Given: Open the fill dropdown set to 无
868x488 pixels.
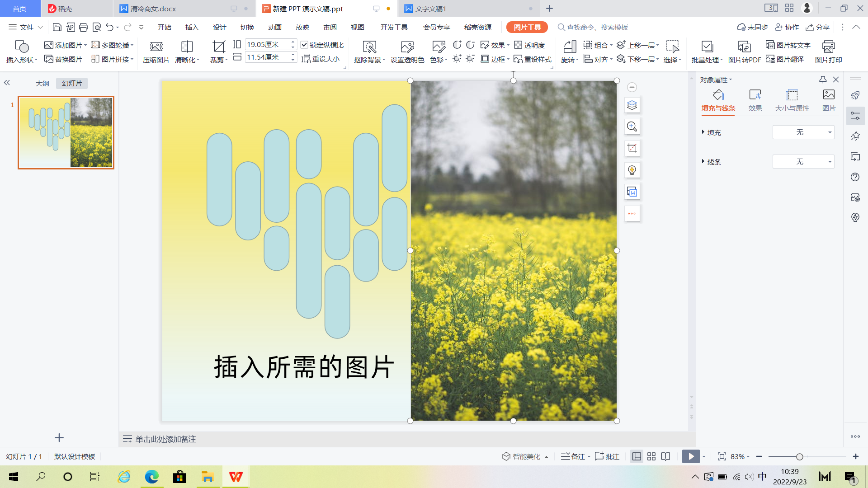Looking at the screenshot, I should click(x=803, y=132).
